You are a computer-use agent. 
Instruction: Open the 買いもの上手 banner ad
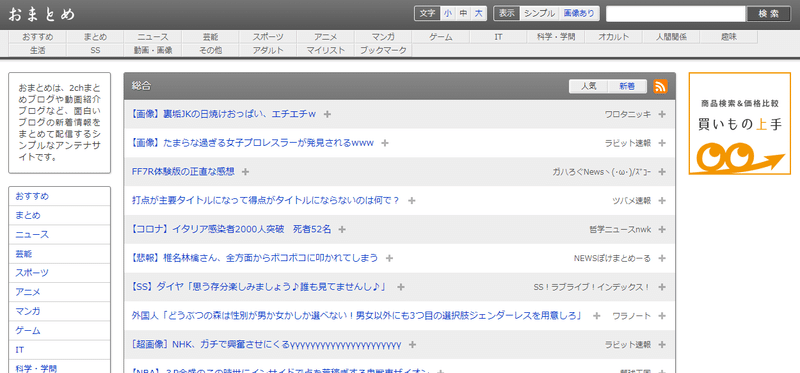tap(740, 123)
